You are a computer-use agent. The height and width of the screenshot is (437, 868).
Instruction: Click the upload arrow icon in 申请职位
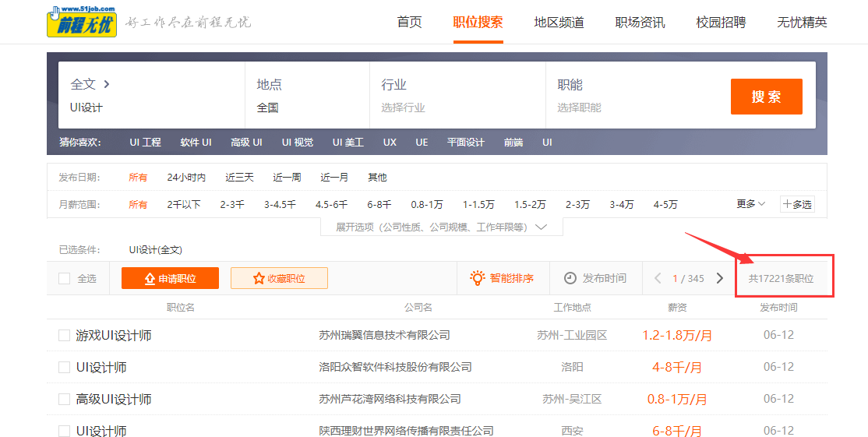point(150,279)
